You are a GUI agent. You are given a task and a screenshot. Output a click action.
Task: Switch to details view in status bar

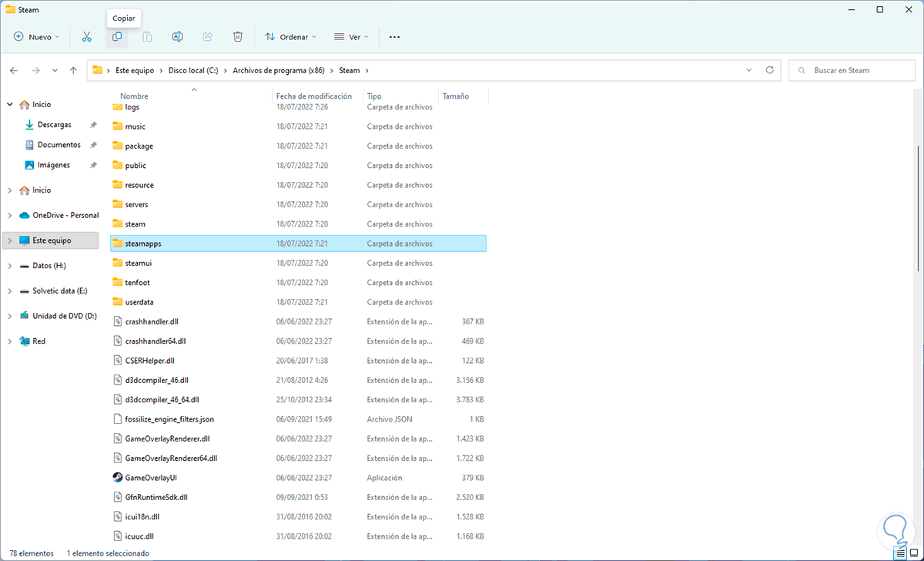(x=901, y=553)
